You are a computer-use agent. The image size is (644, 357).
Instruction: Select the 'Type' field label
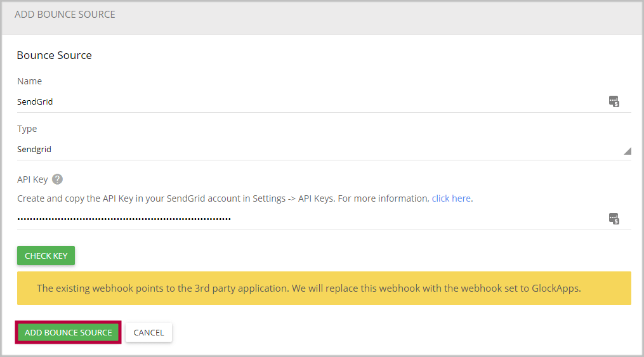click(27, 129)
